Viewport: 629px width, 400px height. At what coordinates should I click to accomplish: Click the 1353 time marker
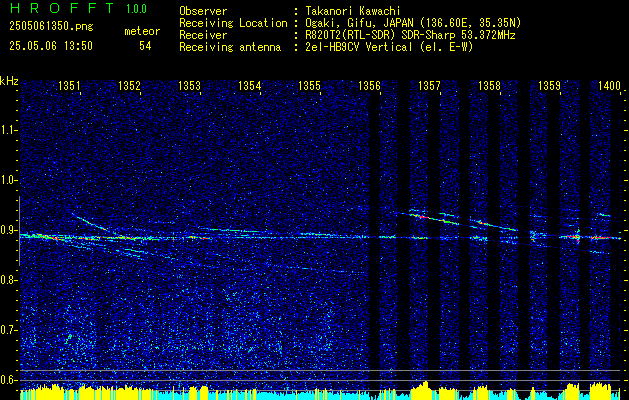(189, 85)
